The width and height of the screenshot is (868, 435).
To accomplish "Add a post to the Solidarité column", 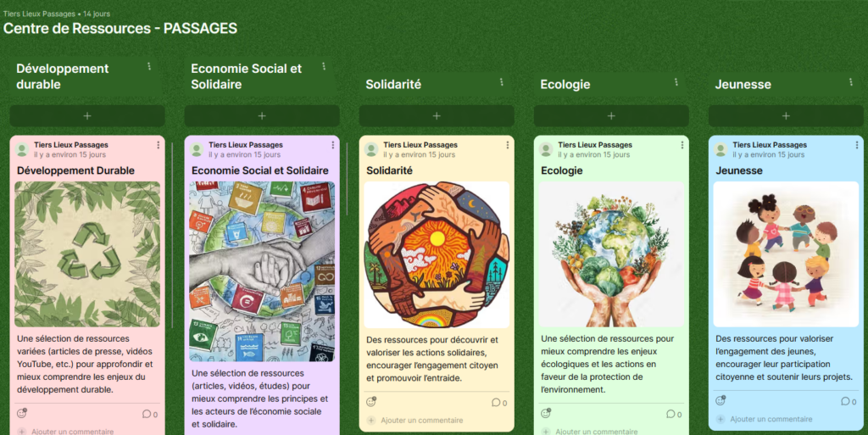I will [x=437, y=115].
